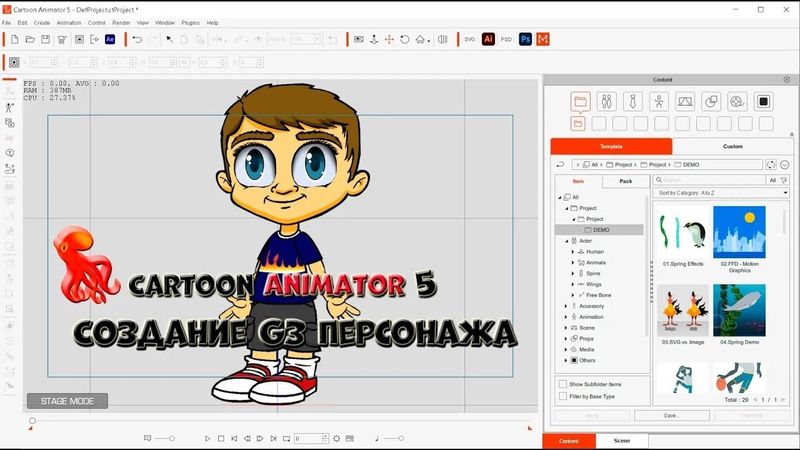
Task: Open the orange M plugin icon
Action: click(543, 39)
